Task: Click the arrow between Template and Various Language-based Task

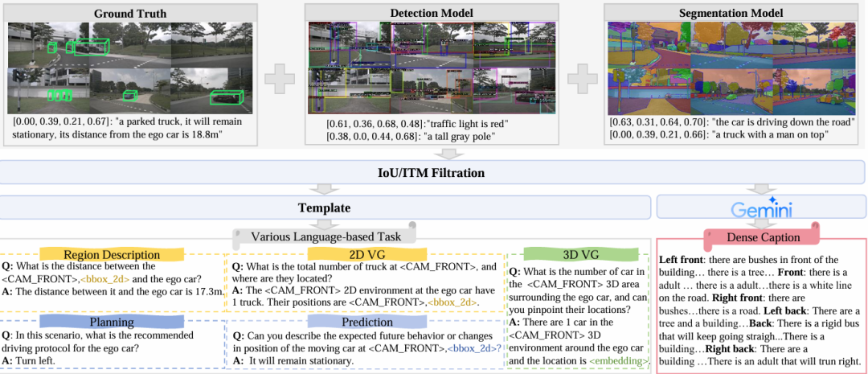Action: point(325,223)
